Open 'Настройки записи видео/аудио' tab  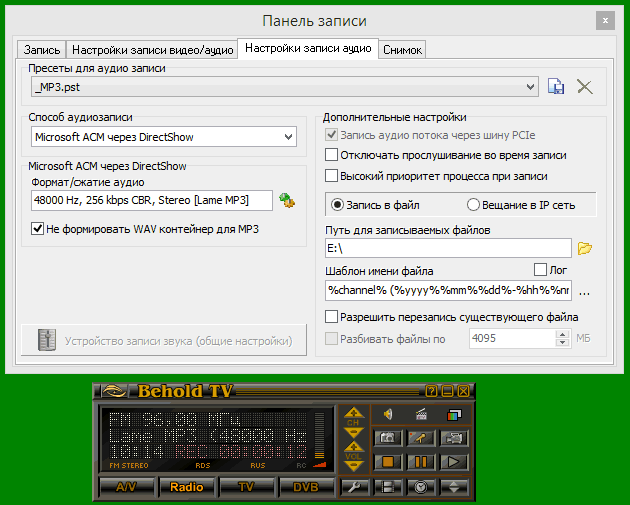pyautogui.click(x=152, y=50)
